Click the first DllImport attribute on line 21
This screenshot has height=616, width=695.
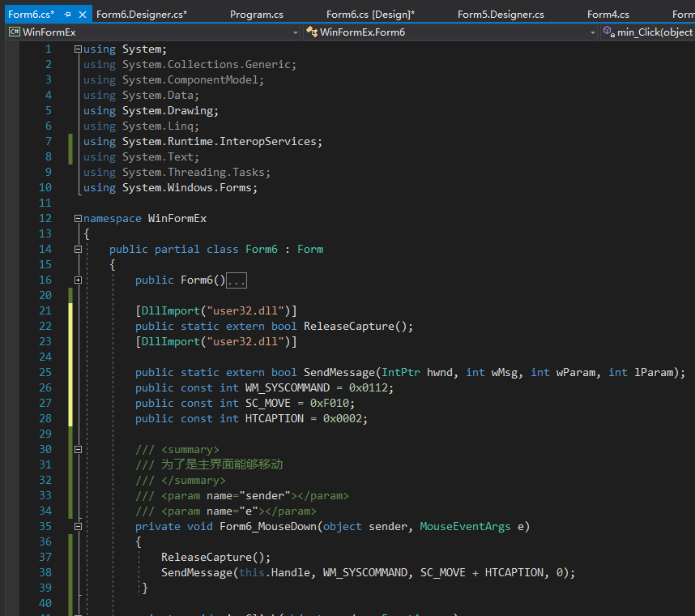(x=215, y=311)
